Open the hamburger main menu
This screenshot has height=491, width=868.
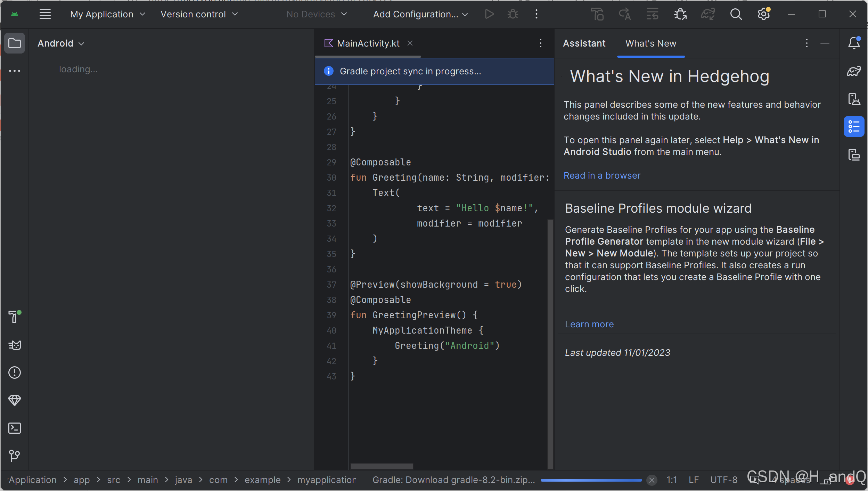45,14
